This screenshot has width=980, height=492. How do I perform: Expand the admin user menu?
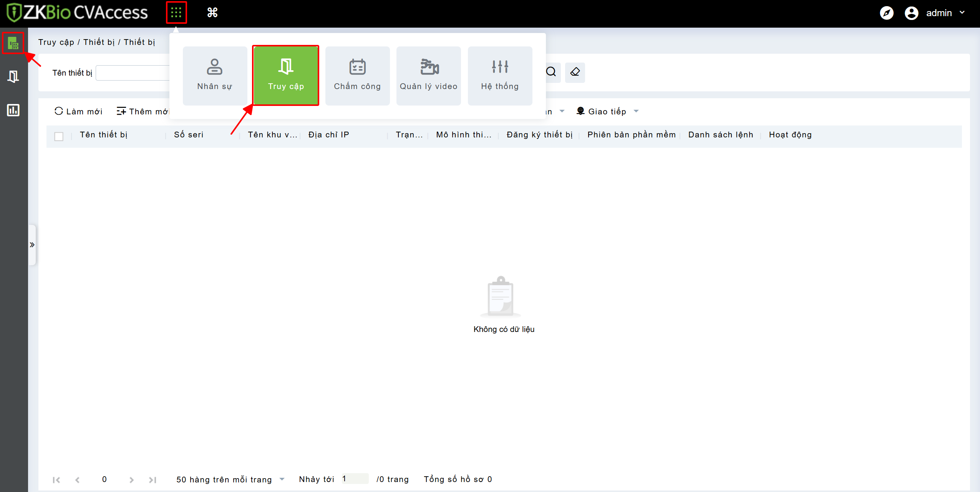(x=939, y=13)
